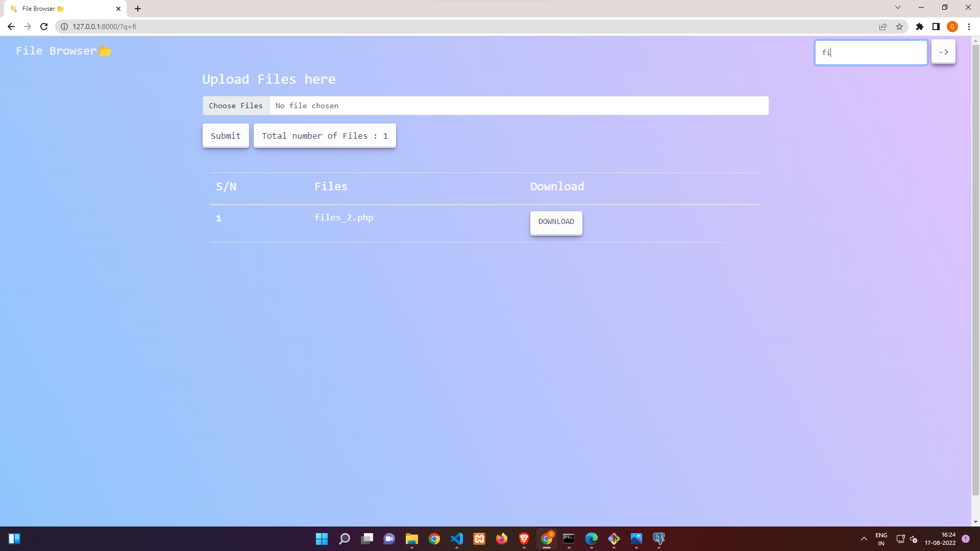Toggle the browser side panel icon
Image resolution: width=980 pixels, height=551 pixels.
click(936, 27)
